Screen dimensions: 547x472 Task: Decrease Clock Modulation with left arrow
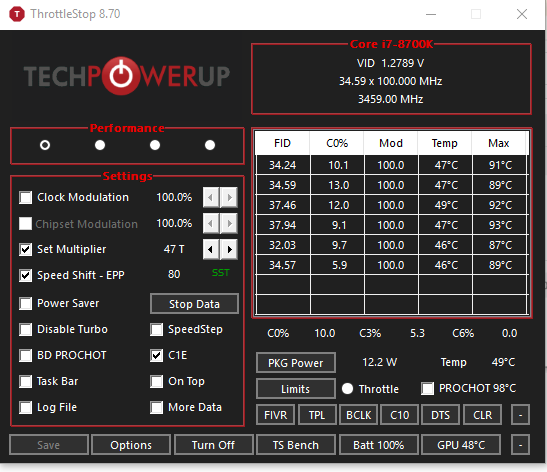[211, 197]
